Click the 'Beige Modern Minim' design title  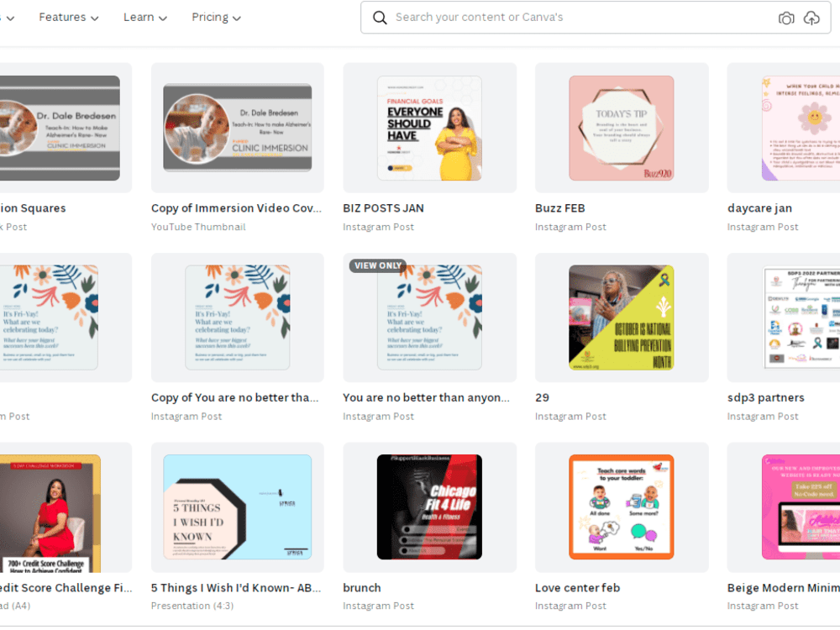[783, 588]
